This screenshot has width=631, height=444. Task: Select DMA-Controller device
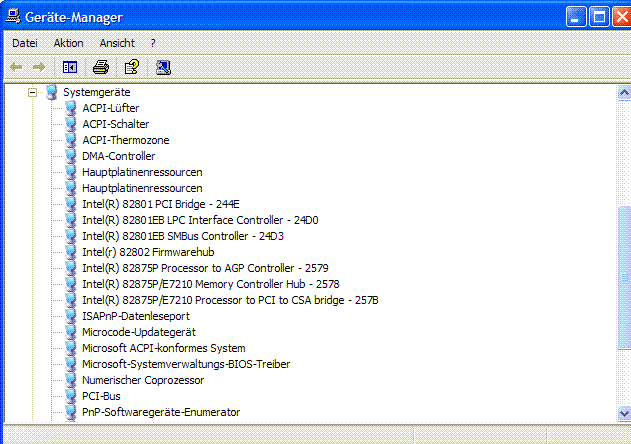(118, 156)
